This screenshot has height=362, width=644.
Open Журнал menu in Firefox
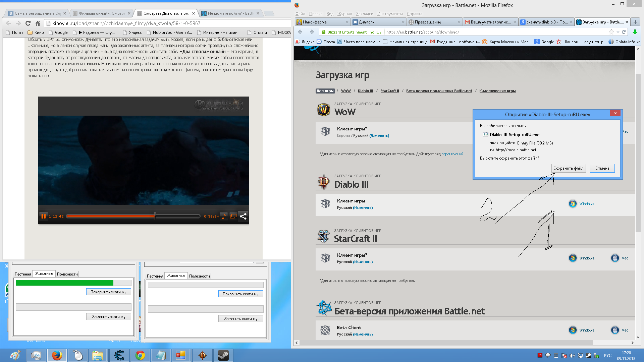(x=344, y=14)
